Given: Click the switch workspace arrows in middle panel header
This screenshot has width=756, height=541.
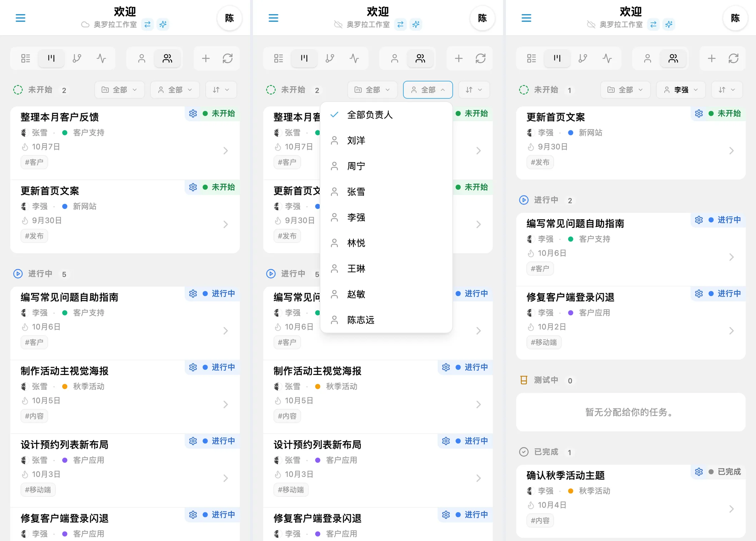Looking at the screenshot, I should (x=400, y=24).
